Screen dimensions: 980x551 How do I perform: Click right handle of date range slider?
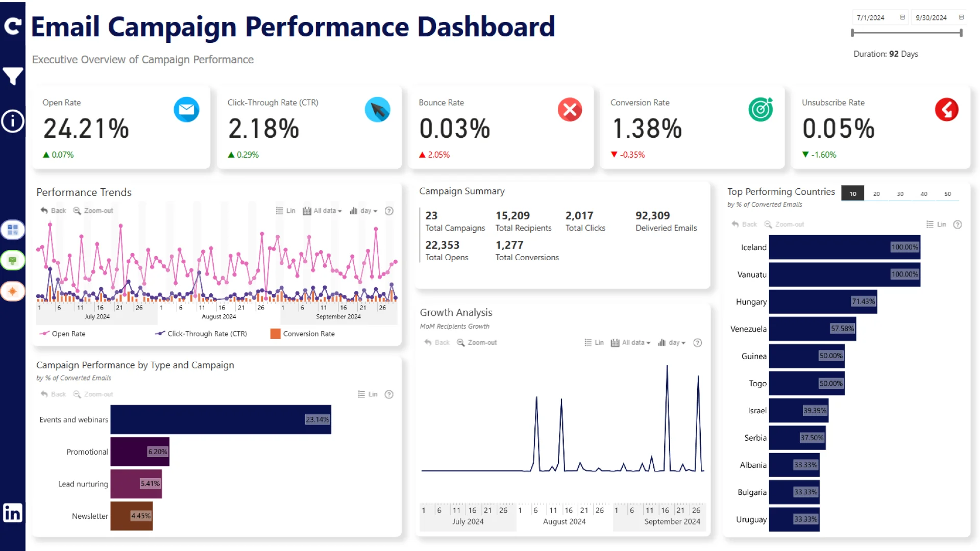point(961,33)
